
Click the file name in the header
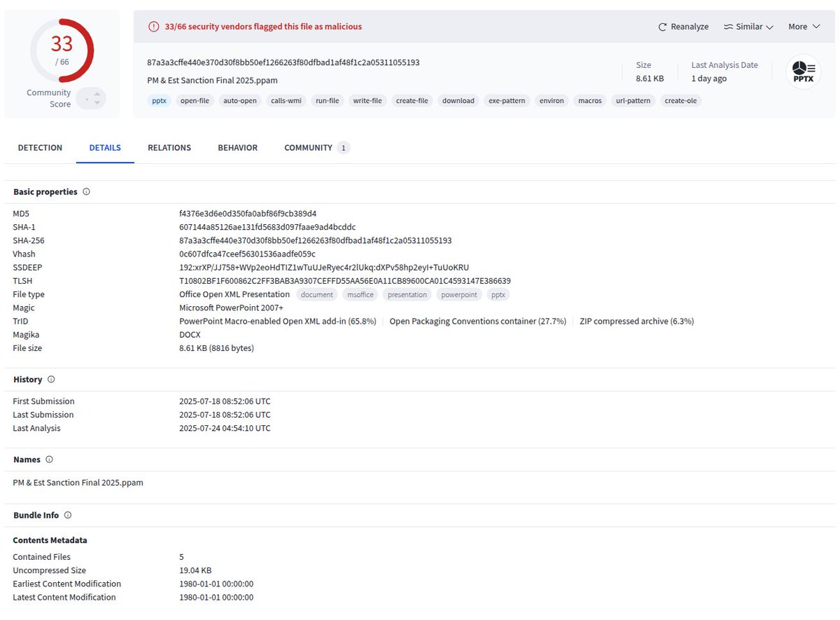[x=213, y=81]
